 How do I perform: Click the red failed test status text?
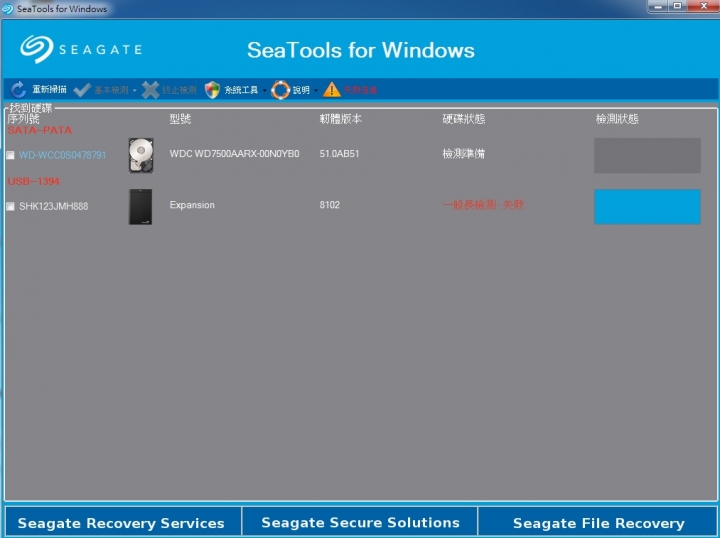coord(483,205)
